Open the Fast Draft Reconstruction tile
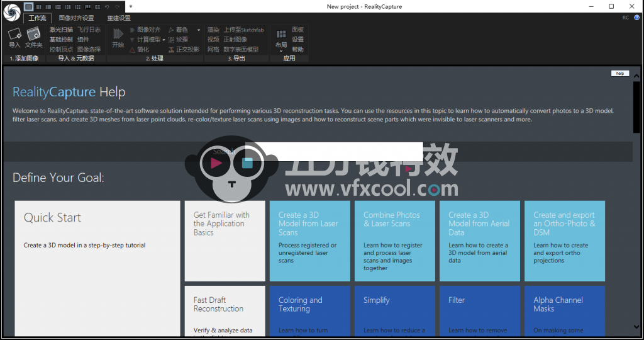Screen dimensions: 644x340 [225, 311]
